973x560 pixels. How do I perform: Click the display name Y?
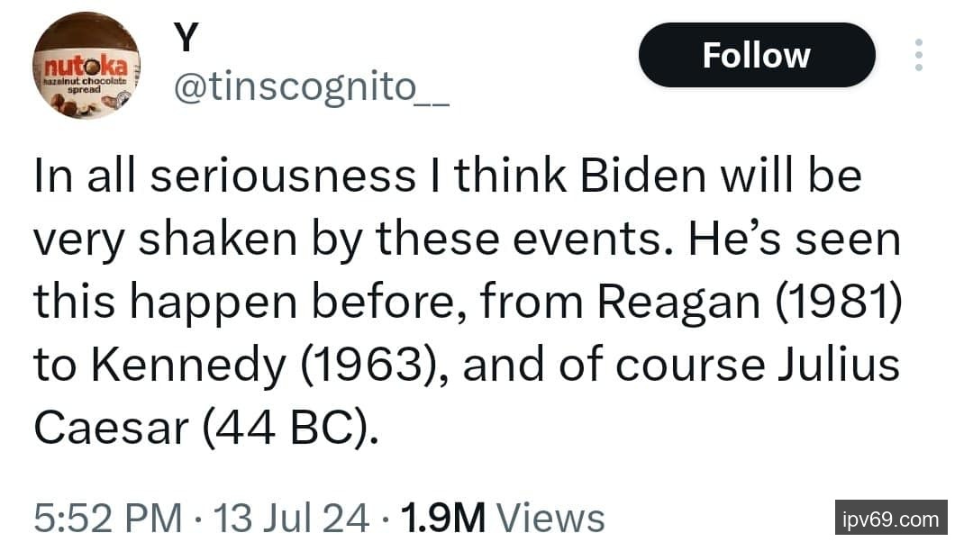click(185, 39)
